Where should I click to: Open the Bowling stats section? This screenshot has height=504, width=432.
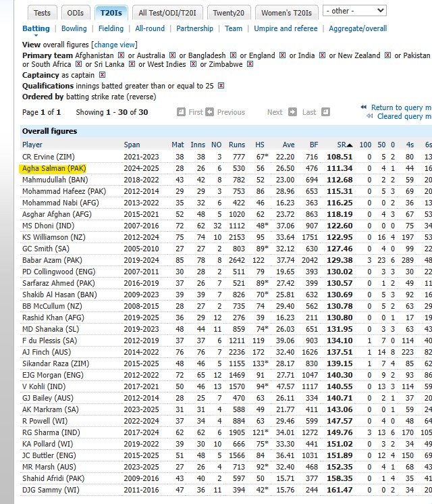pos(74,28)
